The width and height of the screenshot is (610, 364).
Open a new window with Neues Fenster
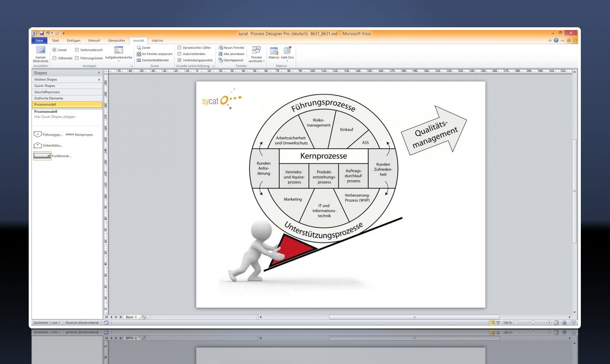[231, 47]
